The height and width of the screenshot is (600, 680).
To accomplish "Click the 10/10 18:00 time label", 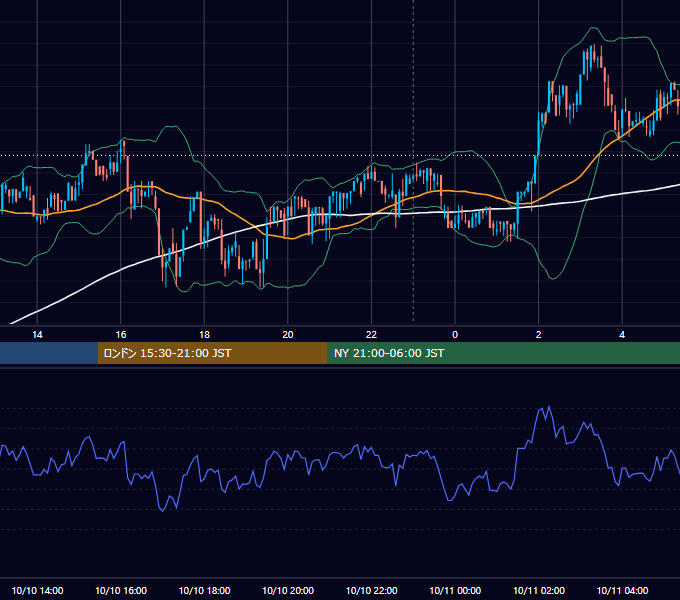I will pos(204,590).
